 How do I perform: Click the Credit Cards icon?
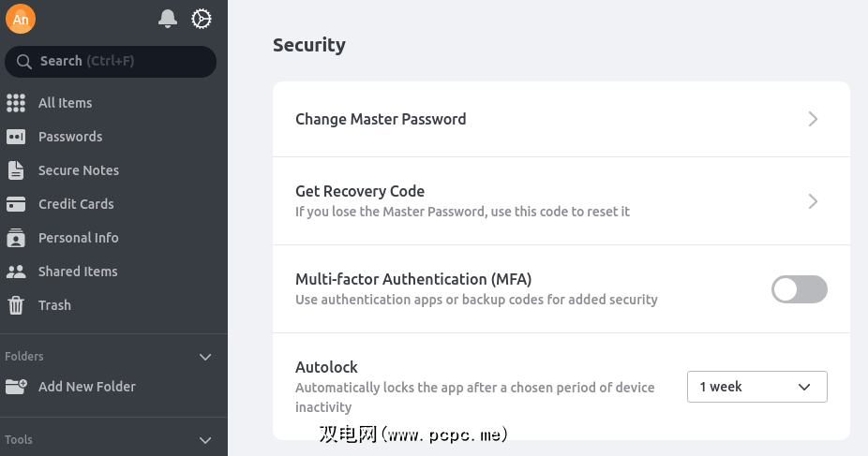point(16,204)
